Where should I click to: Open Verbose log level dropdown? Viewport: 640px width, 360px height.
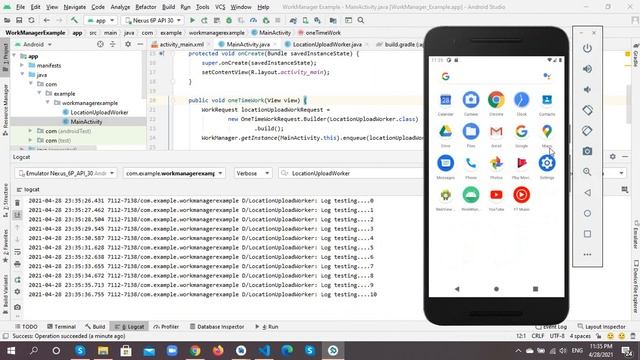tap(253, 173)
